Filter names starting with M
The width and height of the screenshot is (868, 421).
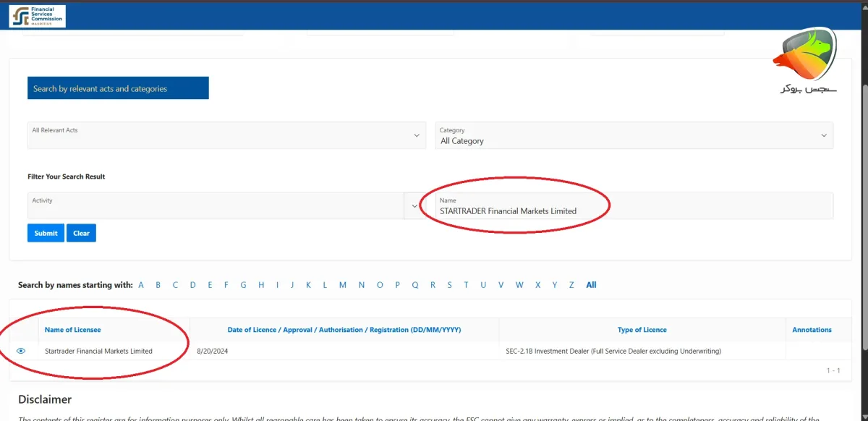point(343,285)
